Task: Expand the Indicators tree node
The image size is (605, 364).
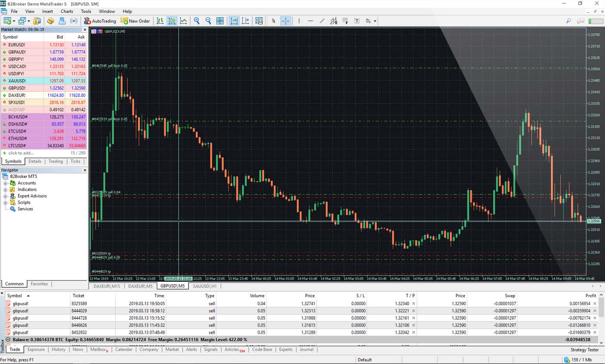Action: pos(6,190)
